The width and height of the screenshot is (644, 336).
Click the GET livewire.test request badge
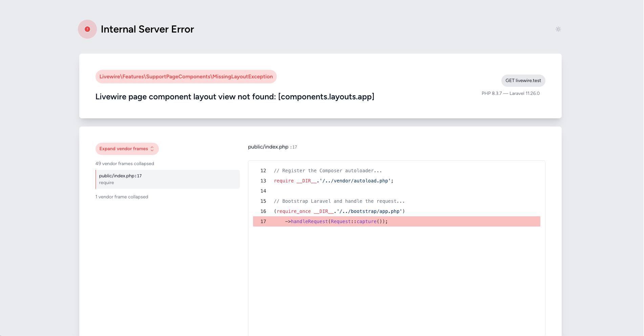(523, 81)
